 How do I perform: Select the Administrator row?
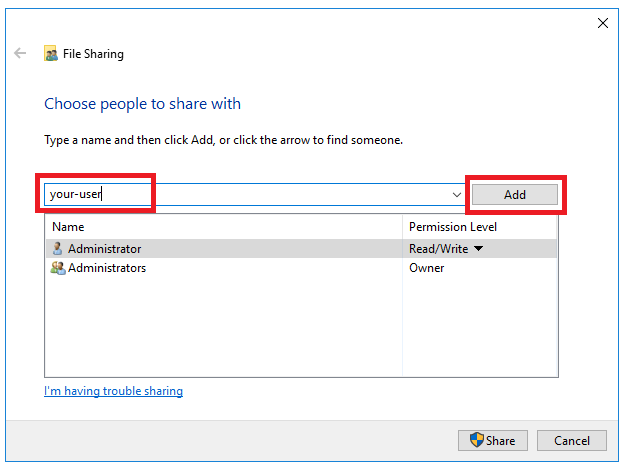point(301,249)
